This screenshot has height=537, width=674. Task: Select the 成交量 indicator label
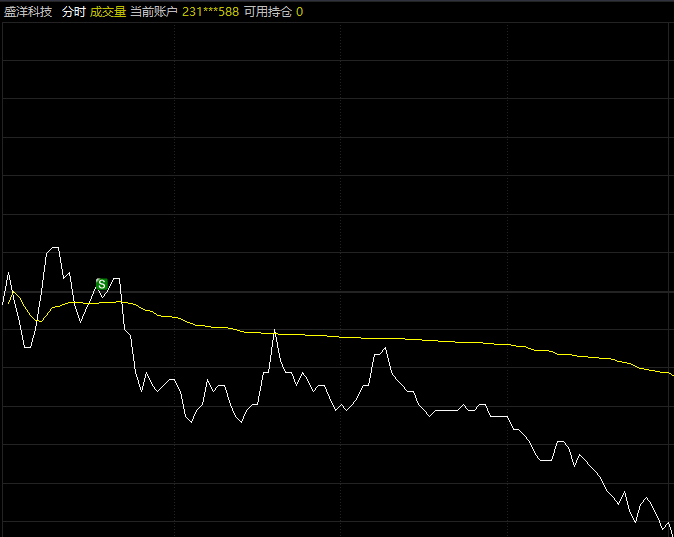[108, 12]
